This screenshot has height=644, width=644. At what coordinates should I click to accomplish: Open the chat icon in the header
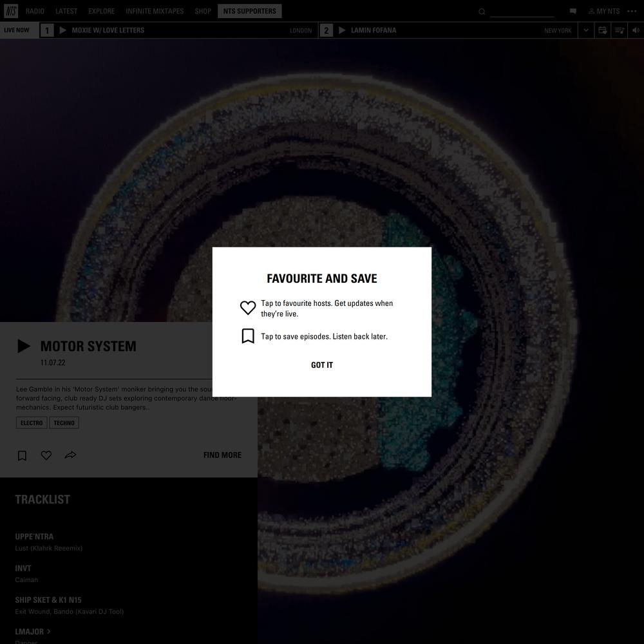[x=573, y=12]
